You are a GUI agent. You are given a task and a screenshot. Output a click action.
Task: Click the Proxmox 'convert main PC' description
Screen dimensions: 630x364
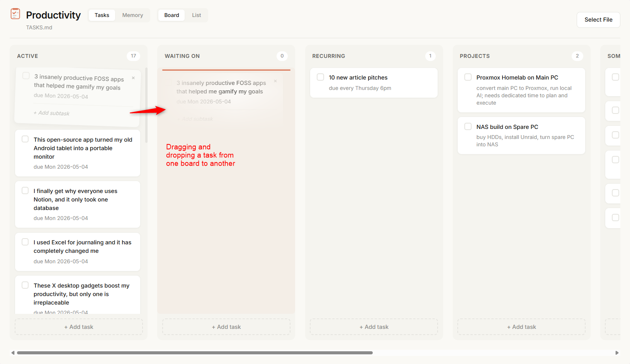pos(524,95)
